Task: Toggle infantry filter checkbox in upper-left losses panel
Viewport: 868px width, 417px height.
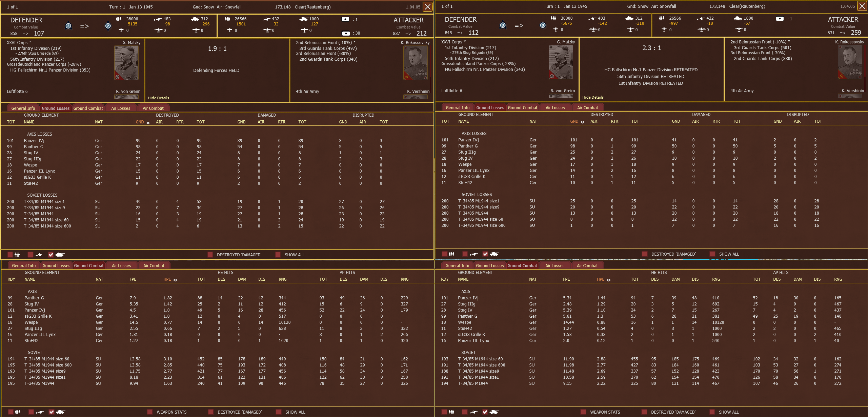Action: click(x=10, y=255)
